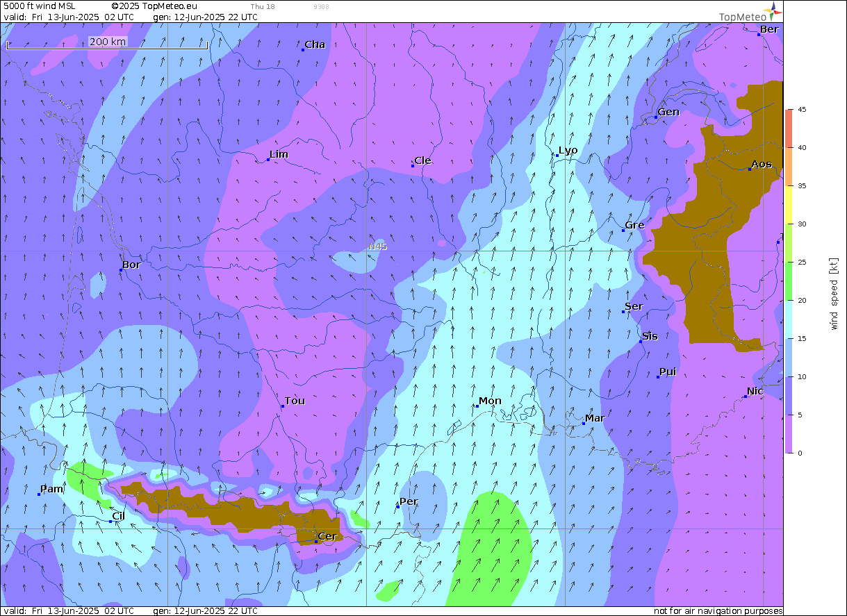
Task: Select the Ser city label
Action: pyautogui.click(x=634, y=306)
